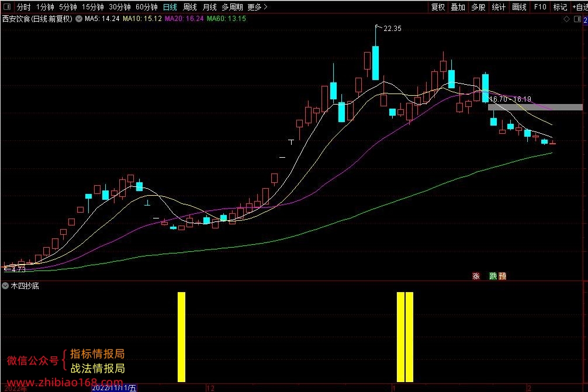Select the 60分钟 period tab
Viewport: 588px width, 392px height.
147,7
